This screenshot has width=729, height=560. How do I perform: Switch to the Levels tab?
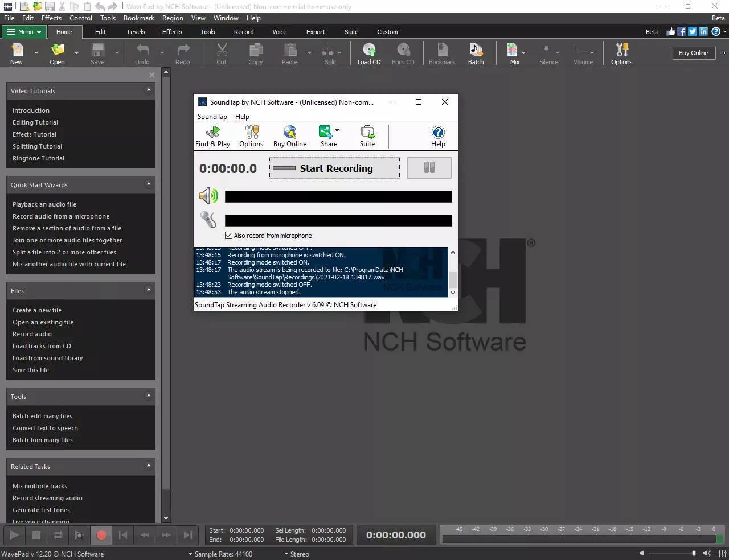[136, 32]
